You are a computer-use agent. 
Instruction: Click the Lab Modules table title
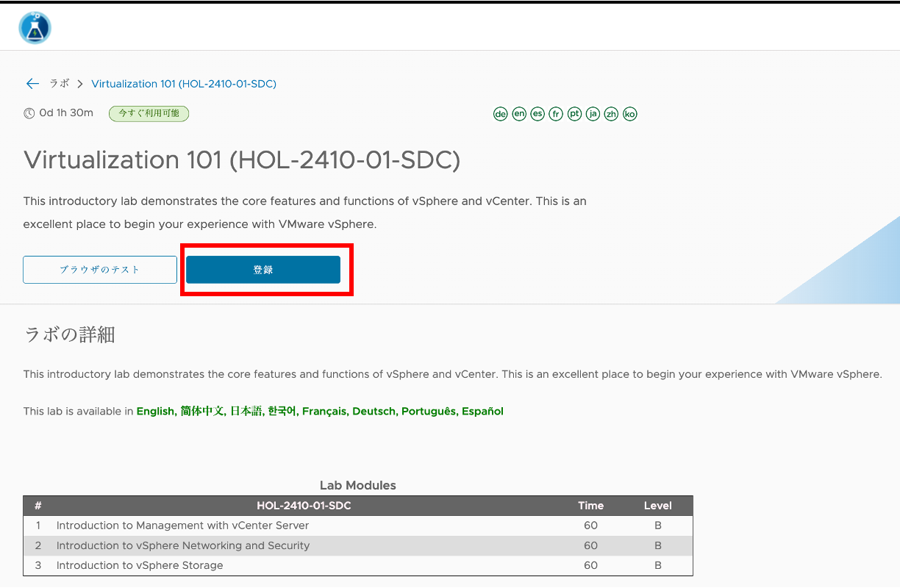coord(358,485)
